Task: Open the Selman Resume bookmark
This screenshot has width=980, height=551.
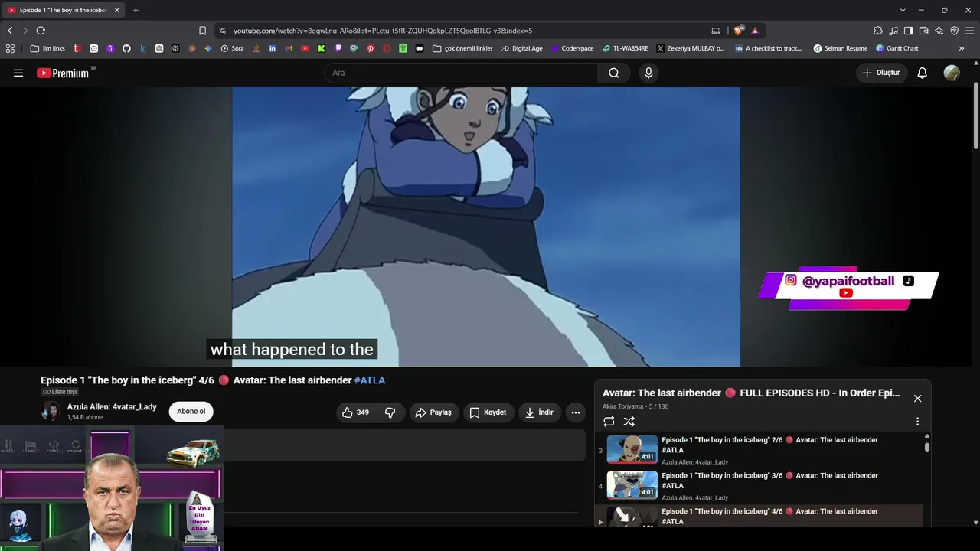Action: pos(841,48)
